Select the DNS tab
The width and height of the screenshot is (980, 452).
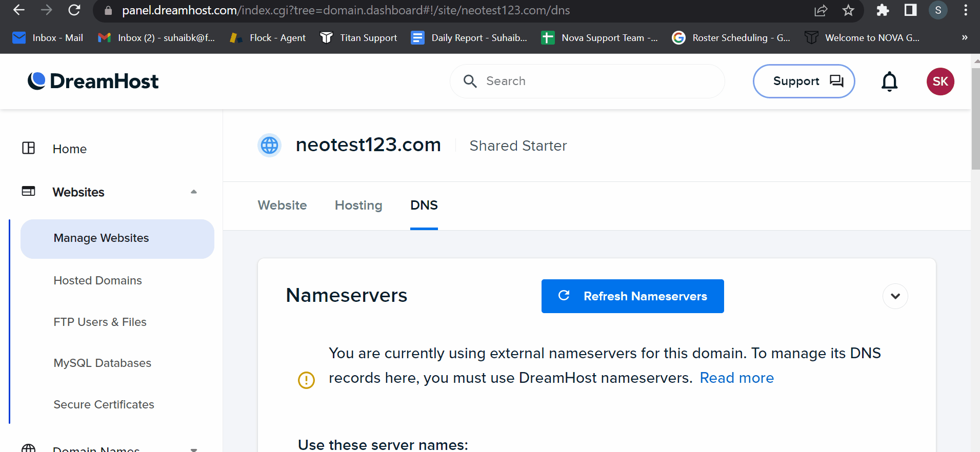click(424, 206)
